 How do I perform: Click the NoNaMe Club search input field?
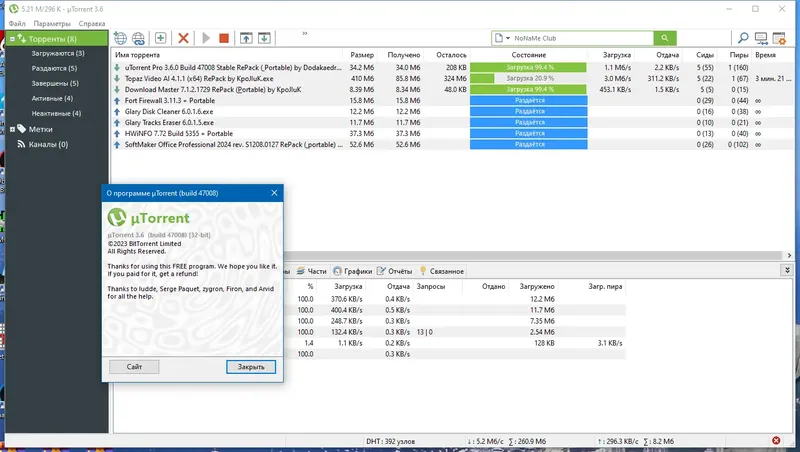[x=582, y=38]
